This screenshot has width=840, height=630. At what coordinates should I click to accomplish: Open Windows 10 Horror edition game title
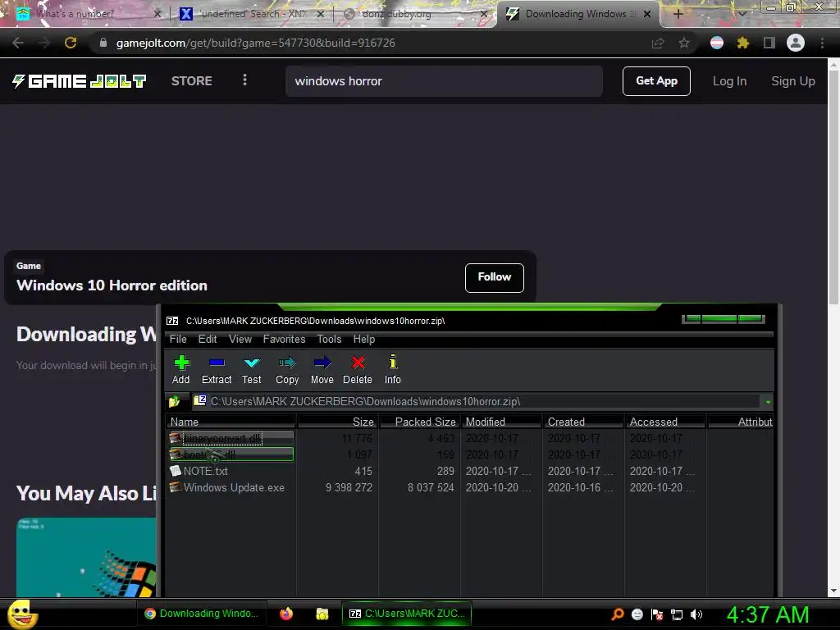click(x=112, y=285)
